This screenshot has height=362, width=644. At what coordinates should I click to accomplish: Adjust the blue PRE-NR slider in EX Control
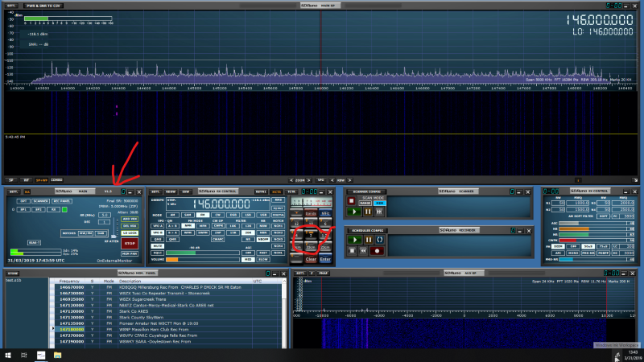[595, 259]
